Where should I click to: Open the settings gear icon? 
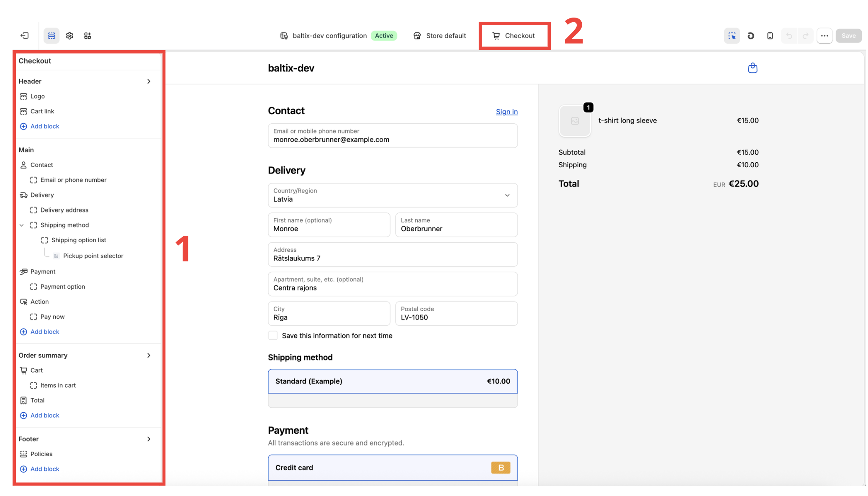point(69,36)
